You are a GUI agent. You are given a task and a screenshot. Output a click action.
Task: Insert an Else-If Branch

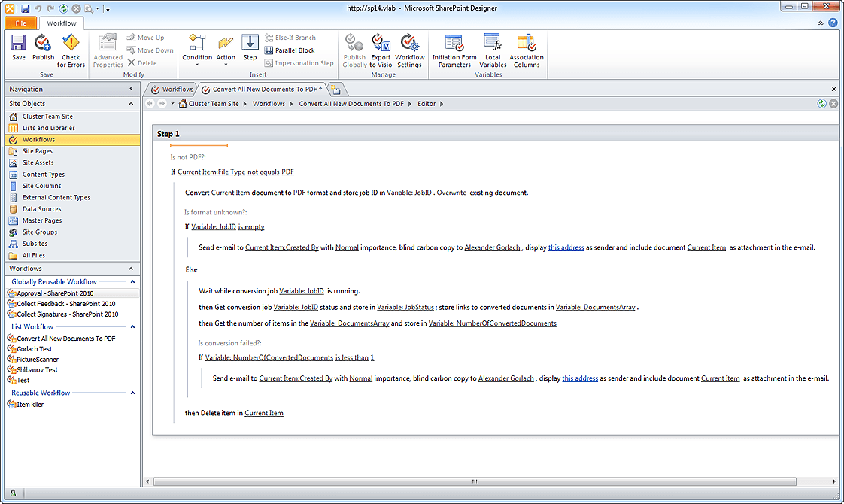[x=290, y=38]
